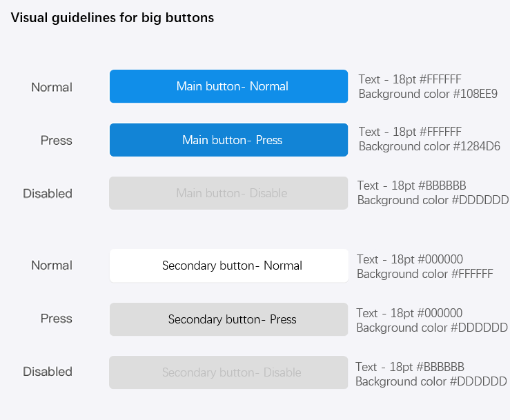Click the "Disabled" label beside the Secondary button
This screenshot has width=510, height=420.
pos(48,371)
